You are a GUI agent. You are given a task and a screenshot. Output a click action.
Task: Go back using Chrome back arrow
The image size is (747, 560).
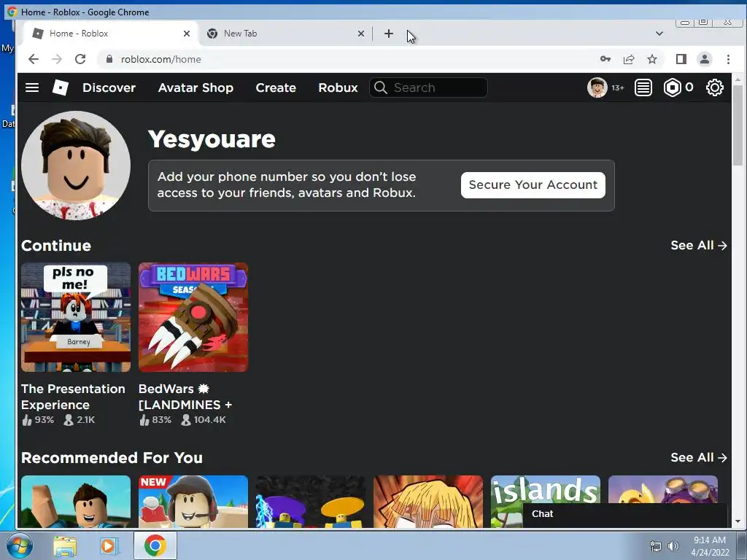(x=34, y=59)
